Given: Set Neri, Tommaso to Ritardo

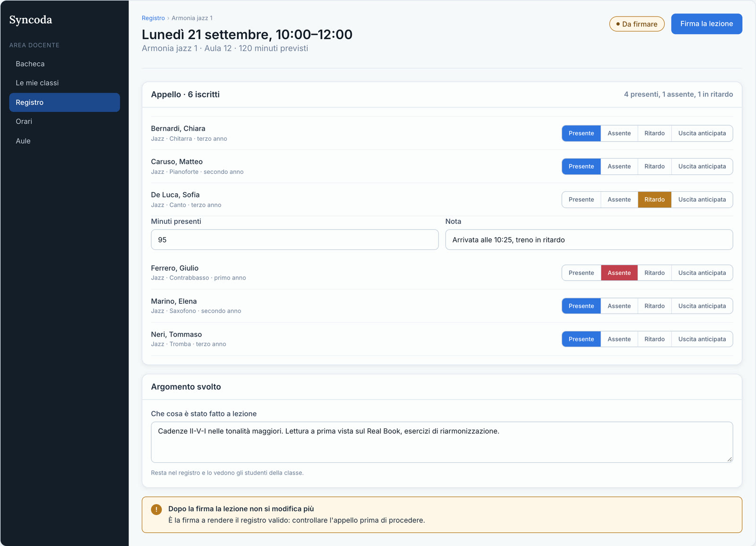Looking at the screenshot, I should (654, 339).
